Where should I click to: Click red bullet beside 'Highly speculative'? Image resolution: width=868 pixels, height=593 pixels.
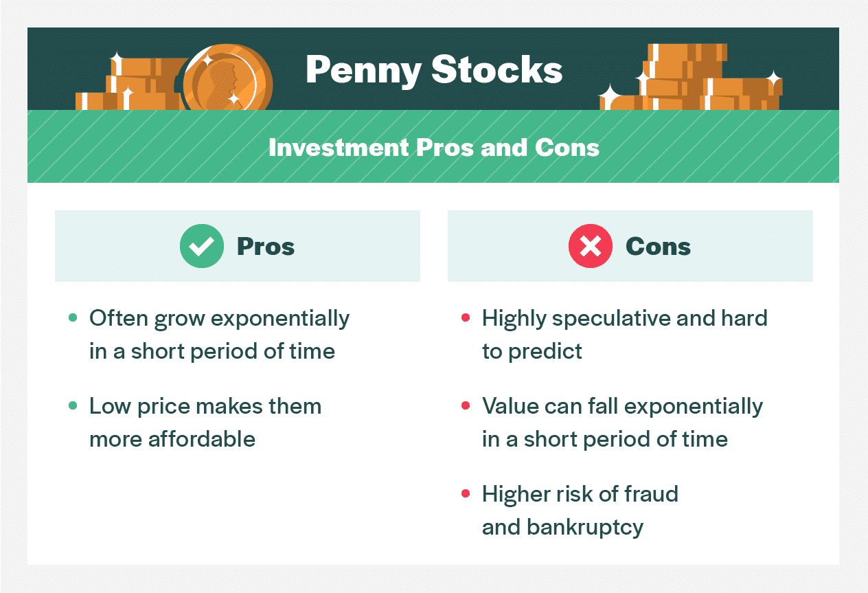(466, 319)
